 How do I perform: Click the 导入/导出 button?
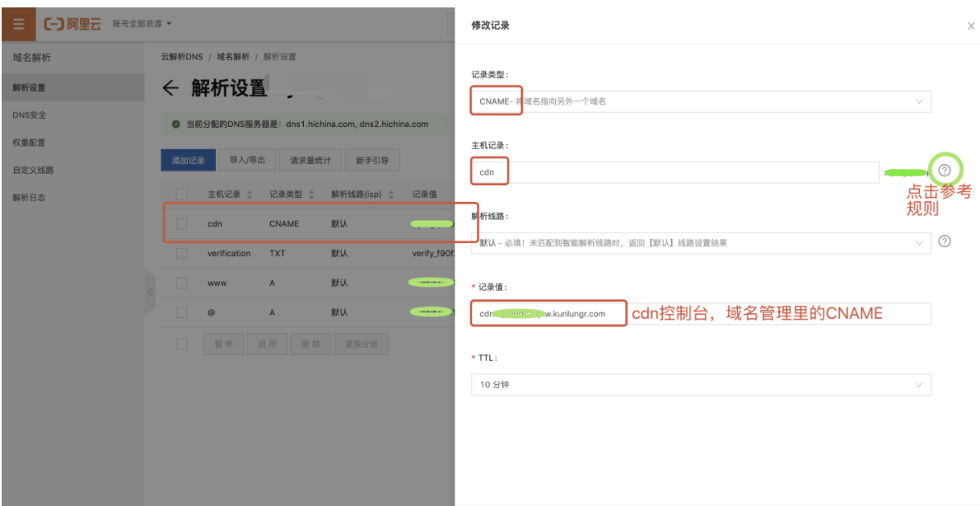point(248,161)
